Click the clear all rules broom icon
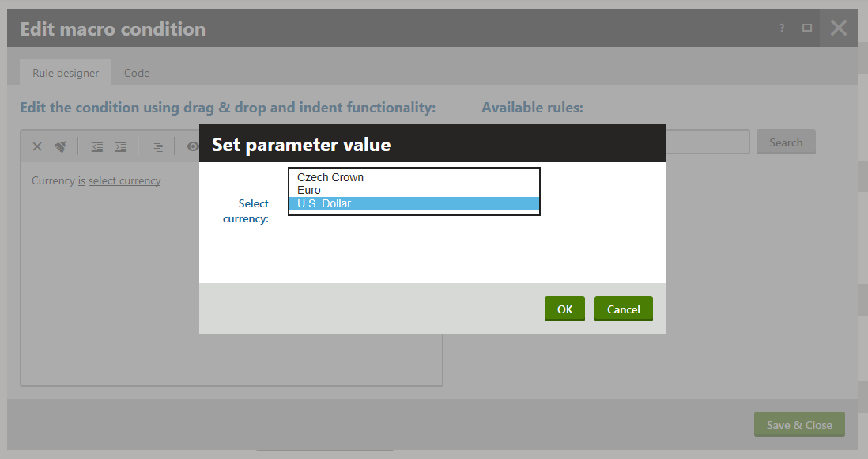Image resolution: width=868 pixels, height=459 pixels. 60,146
